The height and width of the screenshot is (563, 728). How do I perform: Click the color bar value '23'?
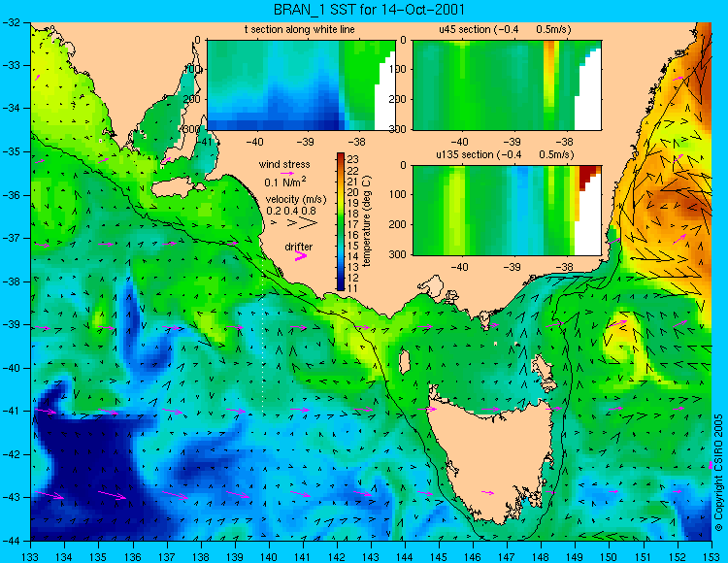352,160
